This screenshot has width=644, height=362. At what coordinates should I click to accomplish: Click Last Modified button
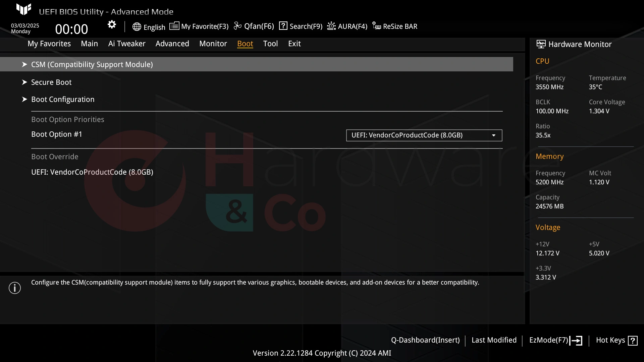coord(494,340)
